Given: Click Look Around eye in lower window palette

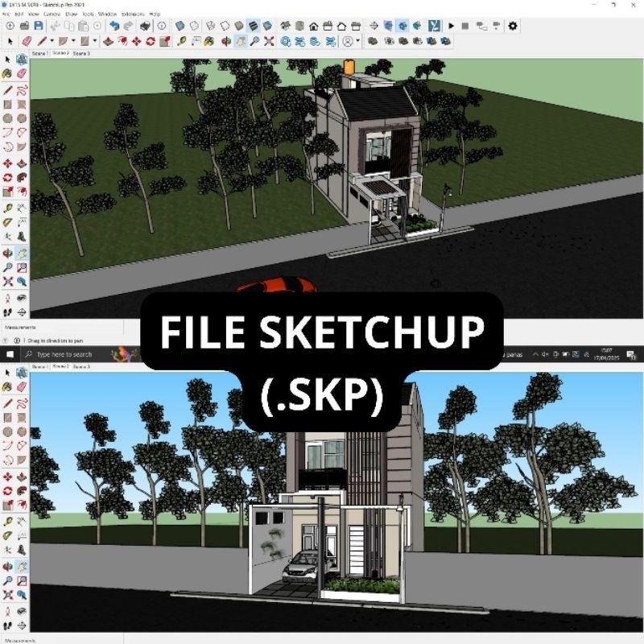Looking at the screenshot, I should tap(22, 612).
